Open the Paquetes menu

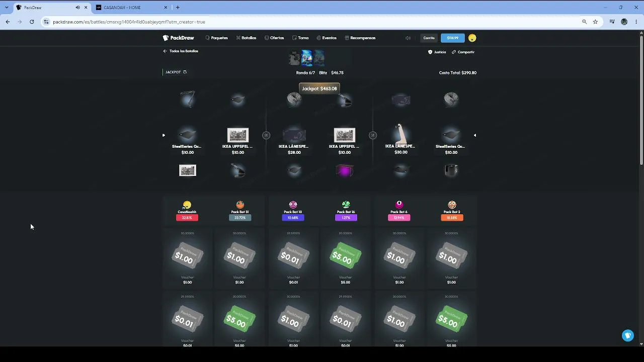point(217,38)
